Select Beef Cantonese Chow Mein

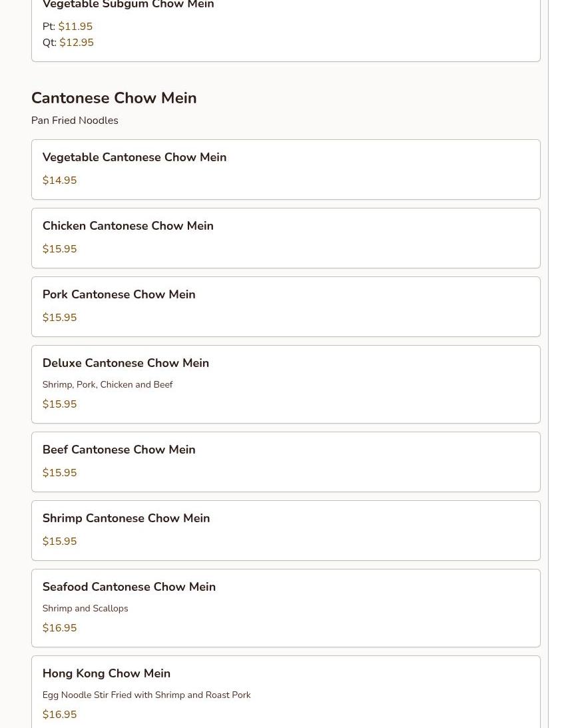pos(119,450)
